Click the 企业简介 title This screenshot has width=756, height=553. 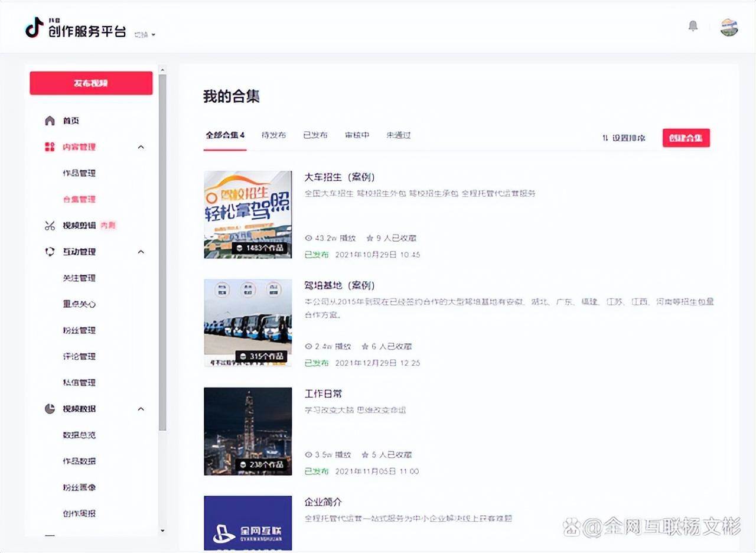point(323,502)
